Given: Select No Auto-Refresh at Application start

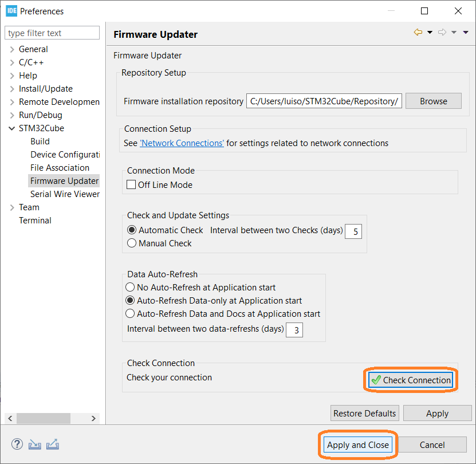Looking at the screenshot, I should tap(130, 287).
